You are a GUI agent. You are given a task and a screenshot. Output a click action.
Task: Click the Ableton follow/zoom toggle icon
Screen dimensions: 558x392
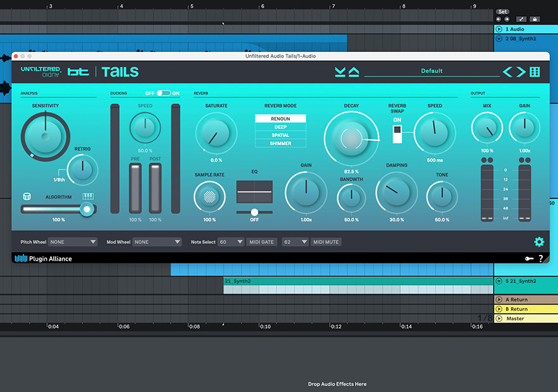tap(521, 19)
